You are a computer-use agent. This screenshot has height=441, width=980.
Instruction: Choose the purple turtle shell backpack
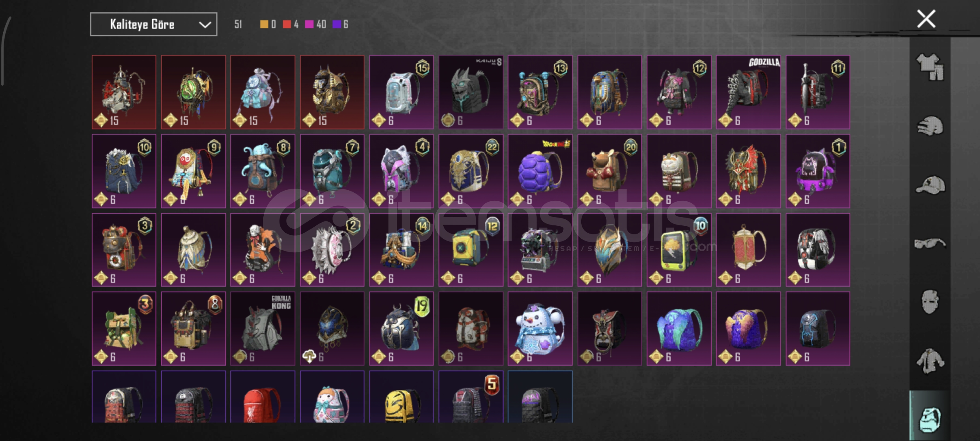(x=540, y=171)
